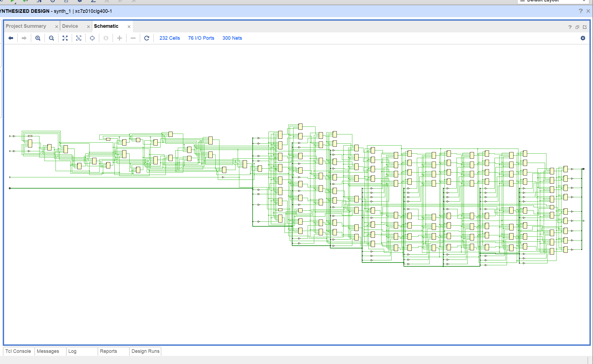The width and height of the screenshot is (593, 364).
Task: Open the Messages tab
Action: click(48, 351)
